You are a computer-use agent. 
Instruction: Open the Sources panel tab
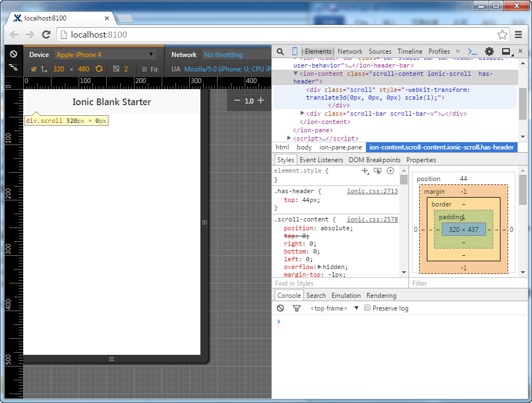[x=380, y=51]
